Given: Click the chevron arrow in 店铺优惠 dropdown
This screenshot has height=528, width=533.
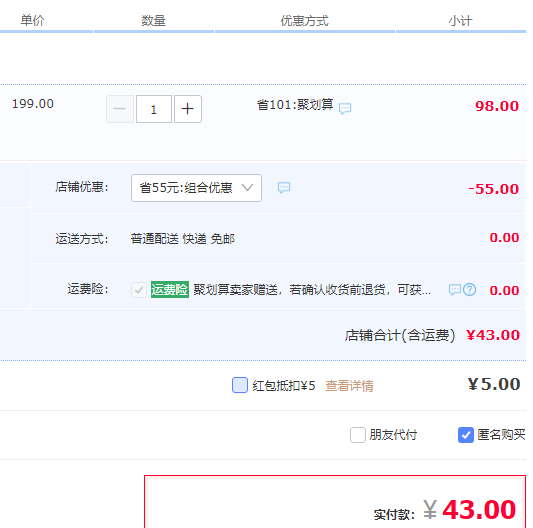Looking at the screenshot, I should pyautogui.click(x=247, y=187).
